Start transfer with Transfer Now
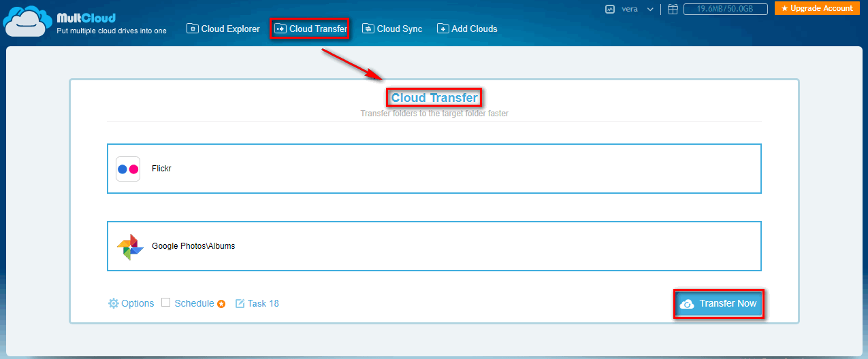The height and width of the screenshot is (359, 868). click(719, 303)
